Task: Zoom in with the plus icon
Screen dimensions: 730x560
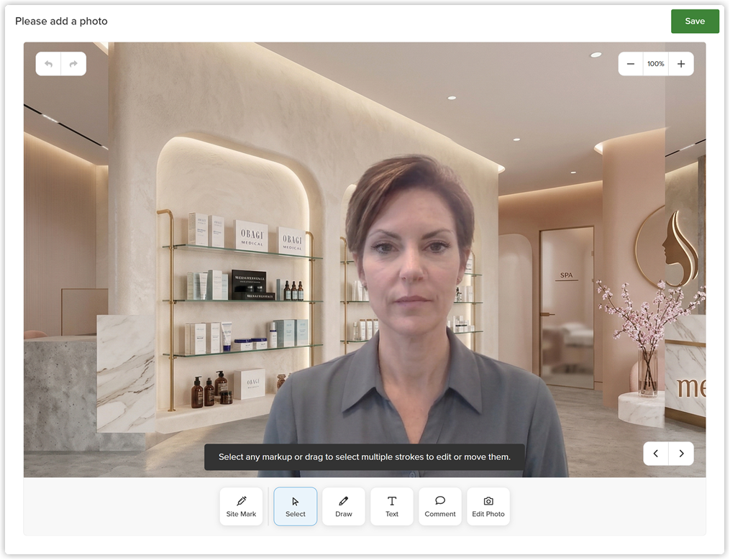Action: click(x=681, y=64)
